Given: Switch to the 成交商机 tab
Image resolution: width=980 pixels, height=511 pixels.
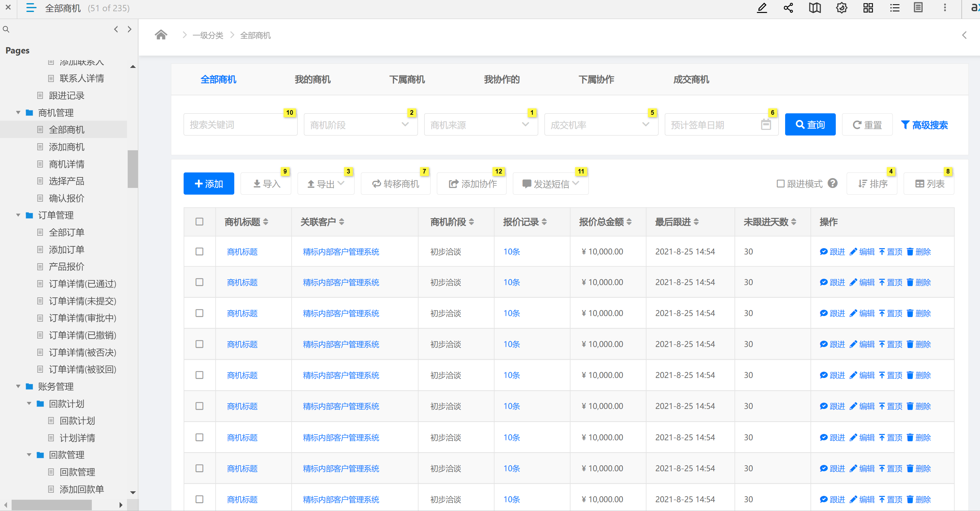Looking at the screenshot, I should click(x=691, y=80).
